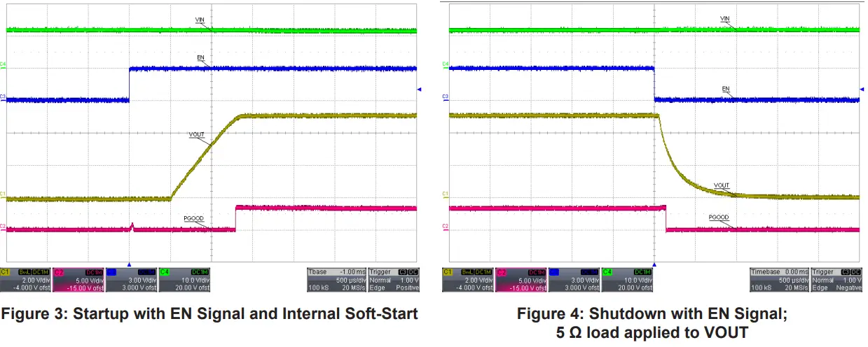Open C3 channel descriptor in Figure 3
868x347 pixels.
(131, 279)
